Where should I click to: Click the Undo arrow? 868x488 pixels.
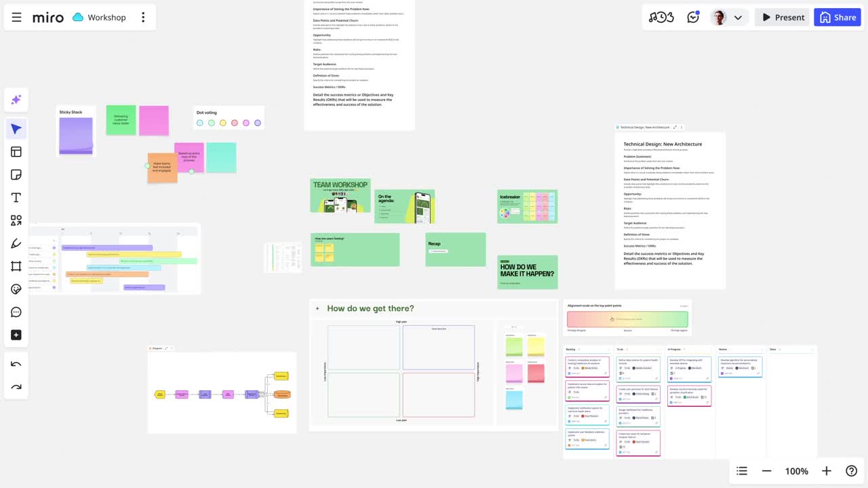pos(16,365)
